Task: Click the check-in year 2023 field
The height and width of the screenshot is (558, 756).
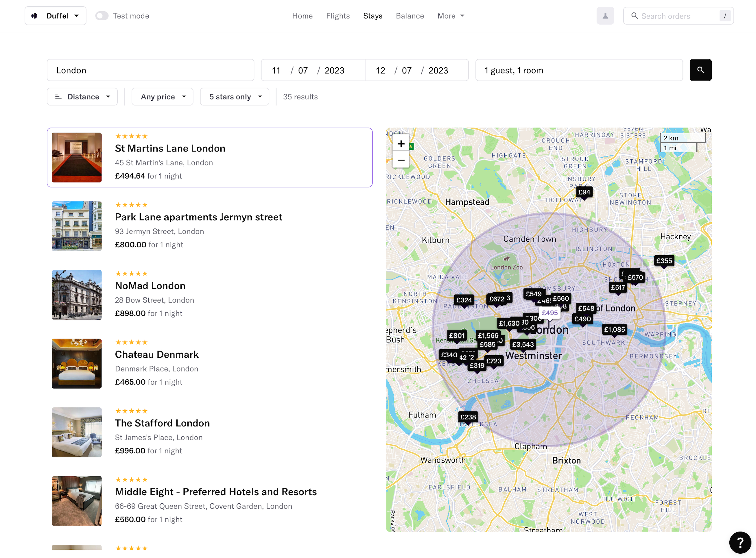Action: coord(334,70)
